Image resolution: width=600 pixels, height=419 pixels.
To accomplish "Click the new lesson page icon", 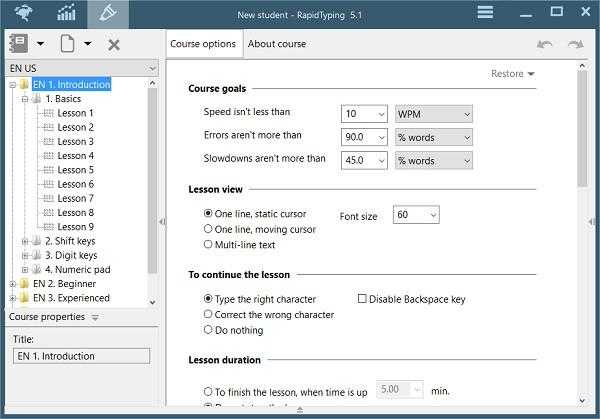I will point(67,44).
